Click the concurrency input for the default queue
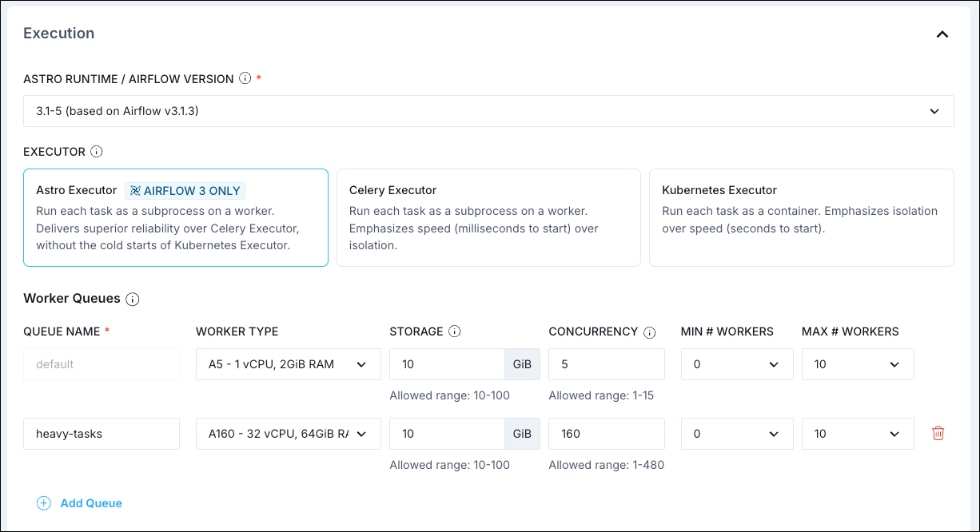 pyautogui.click(x=606, y=363)
